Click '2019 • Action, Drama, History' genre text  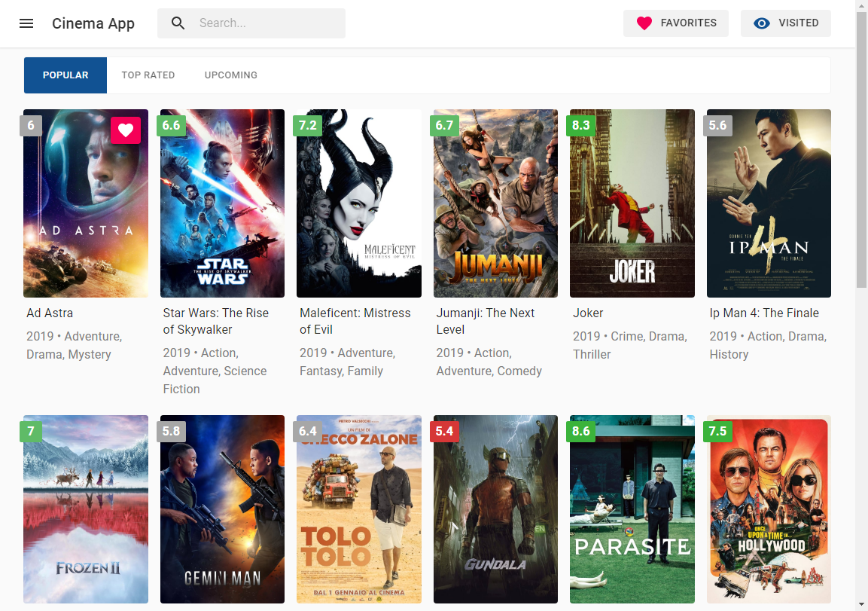pos(768,345)
